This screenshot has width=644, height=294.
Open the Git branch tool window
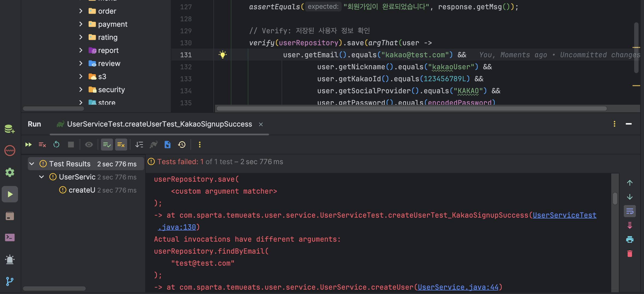click(x=10, y=281)
